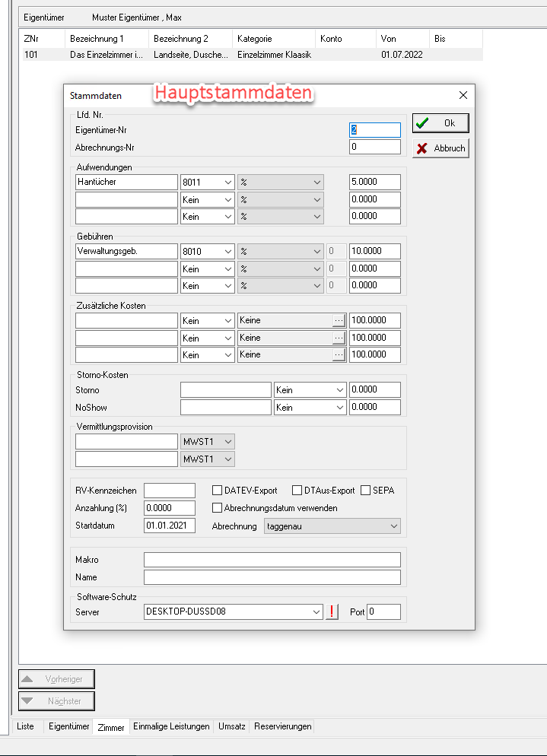The height and width of the screenshot is (756, 547).
Task: Select the row with ZNr 101
Action: tap(251, 55)
